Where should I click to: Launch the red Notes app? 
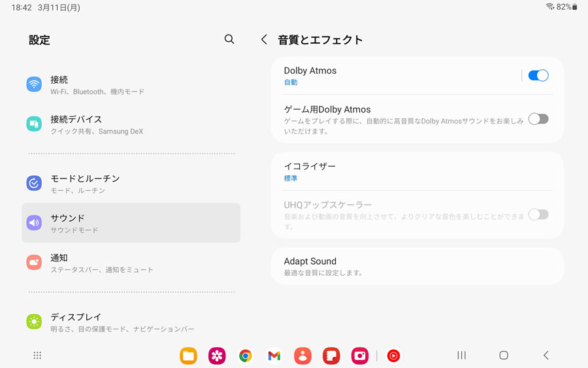pyautogui.click(x=331, y=356)
